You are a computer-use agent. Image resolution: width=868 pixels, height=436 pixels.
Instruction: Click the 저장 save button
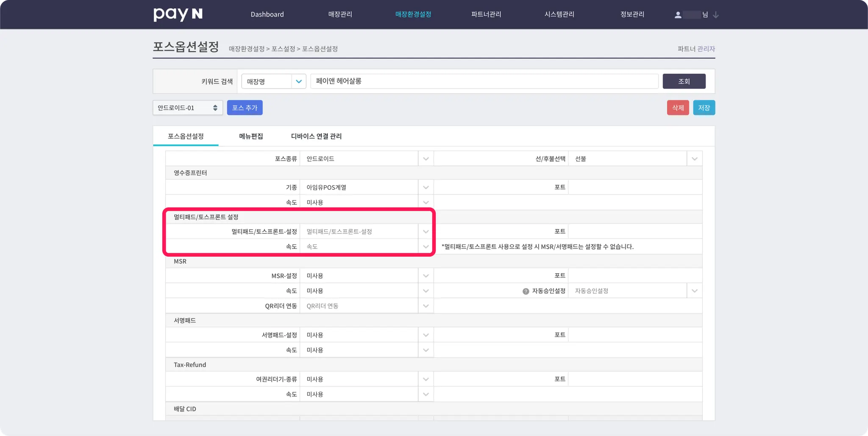click(x=704, y=108)
